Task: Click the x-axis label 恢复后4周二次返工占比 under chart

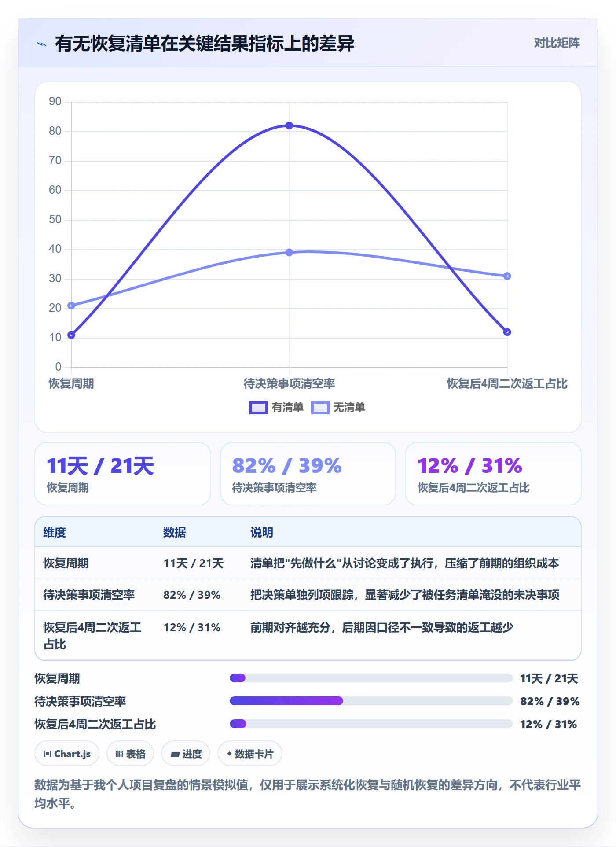Action: click(x=507, y=384)
